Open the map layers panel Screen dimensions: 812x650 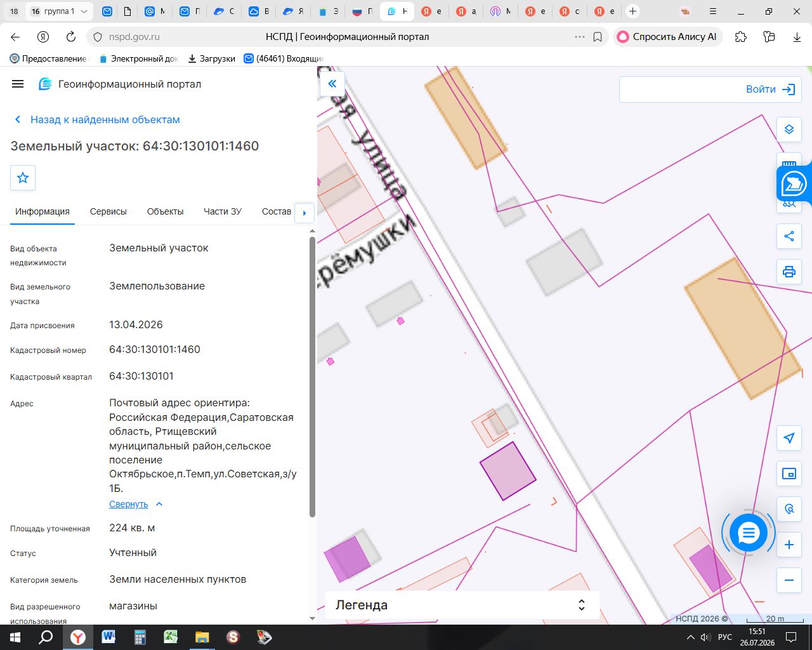[789, 129]
